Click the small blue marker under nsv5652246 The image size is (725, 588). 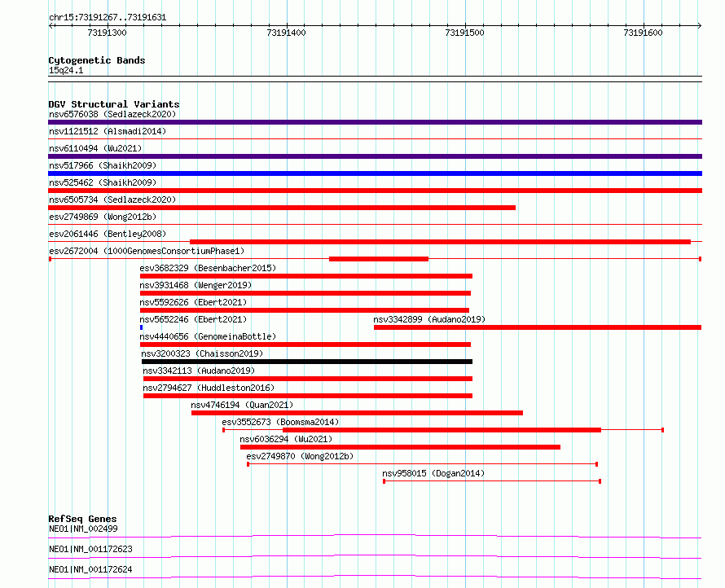click(x=142, y=327)
